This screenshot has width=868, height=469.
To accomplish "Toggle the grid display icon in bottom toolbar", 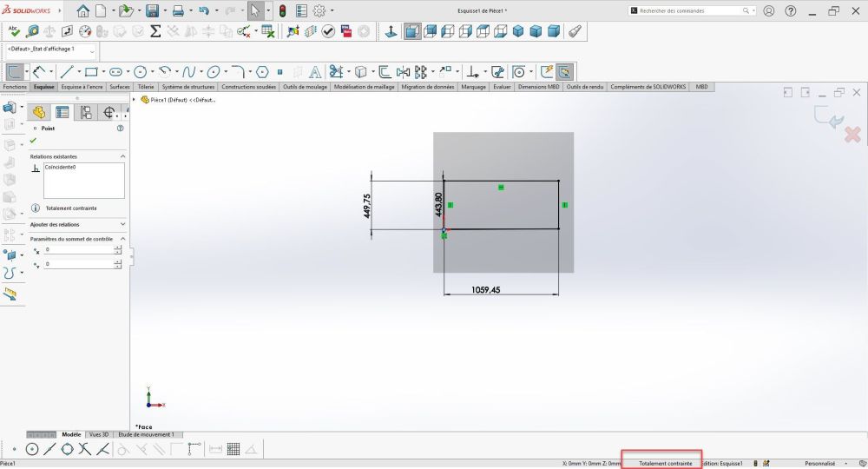I will [233, 449].
